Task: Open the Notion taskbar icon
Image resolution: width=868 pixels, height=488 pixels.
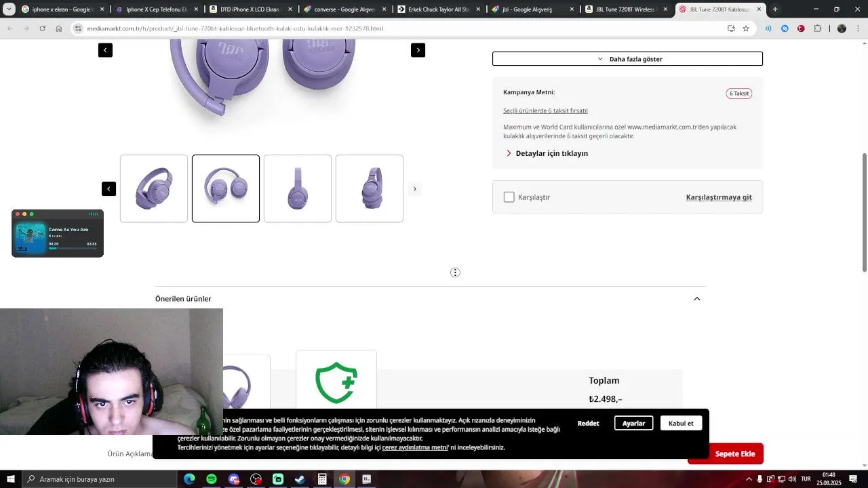Action: pyautogui.click(x=367, y=479)
